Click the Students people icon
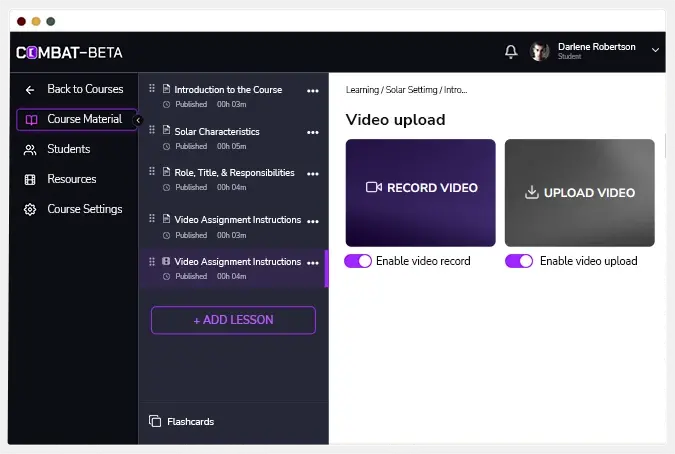Viewport: 675px width, 454px height. pyautogui.click(x=30, y=149)
